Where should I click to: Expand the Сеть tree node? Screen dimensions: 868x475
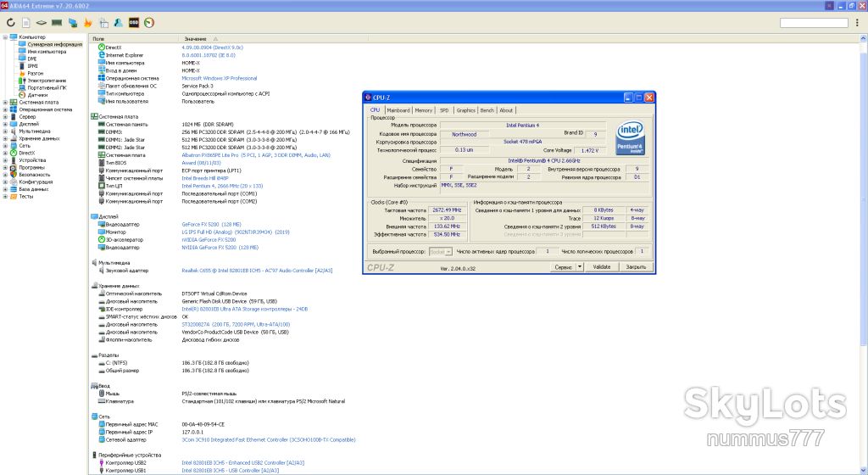point(5,146)
